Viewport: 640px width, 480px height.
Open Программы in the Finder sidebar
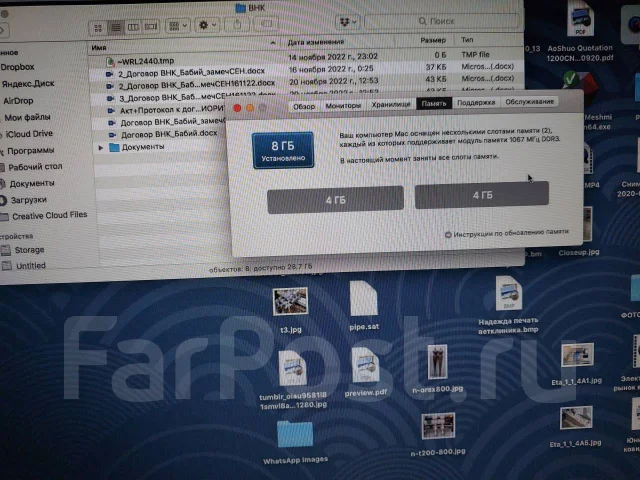[x=30, y=151]
